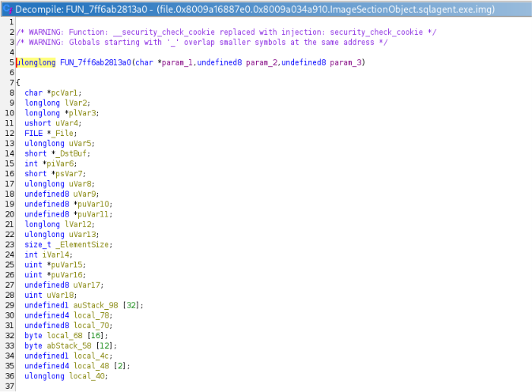
Task: Select variable iVar14 declaration
Action: [55, 254]
